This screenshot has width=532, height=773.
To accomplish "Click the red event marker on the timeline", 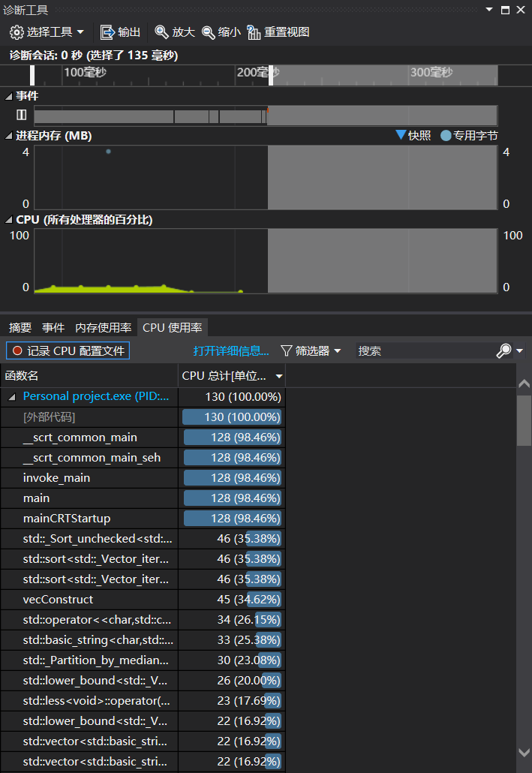I will coord(268,110).
